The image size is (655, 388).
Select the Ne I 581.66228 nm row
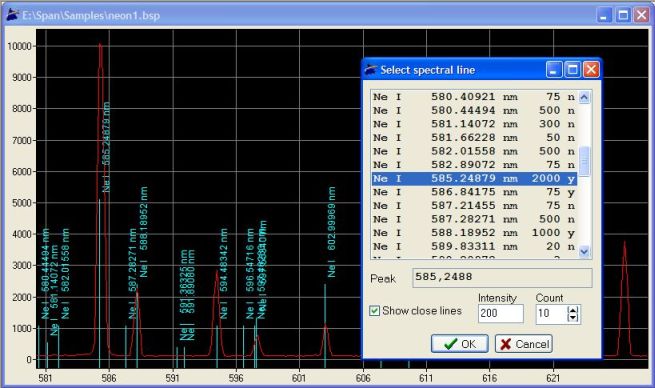coord(474,138)
